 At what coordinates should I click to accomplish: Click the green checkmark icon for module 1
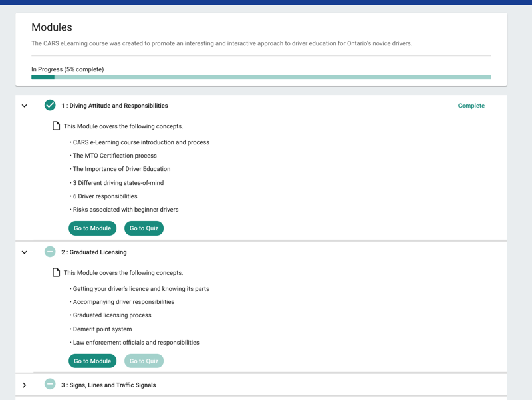tap(50, 106)
